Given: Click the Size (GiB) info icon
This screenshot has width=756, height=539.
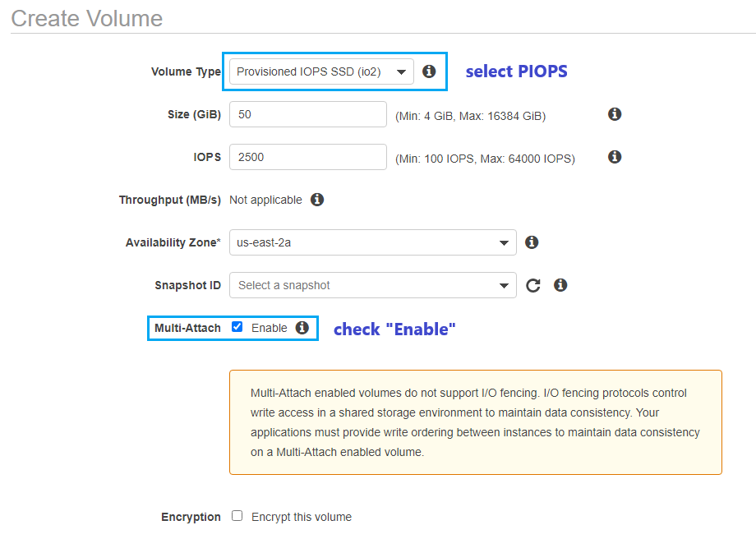Looking at the screenshot, I should [x=615, y=114].
